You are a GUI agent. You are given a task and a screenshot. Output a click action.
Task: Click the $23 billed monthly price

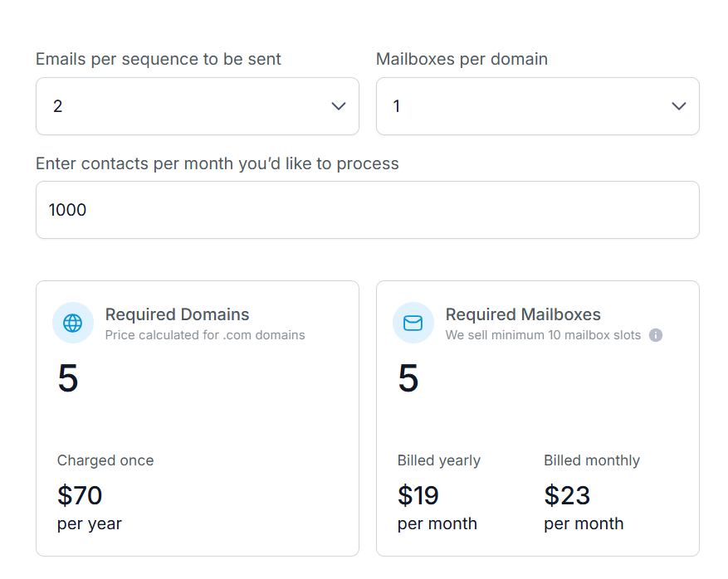[567, 495]
